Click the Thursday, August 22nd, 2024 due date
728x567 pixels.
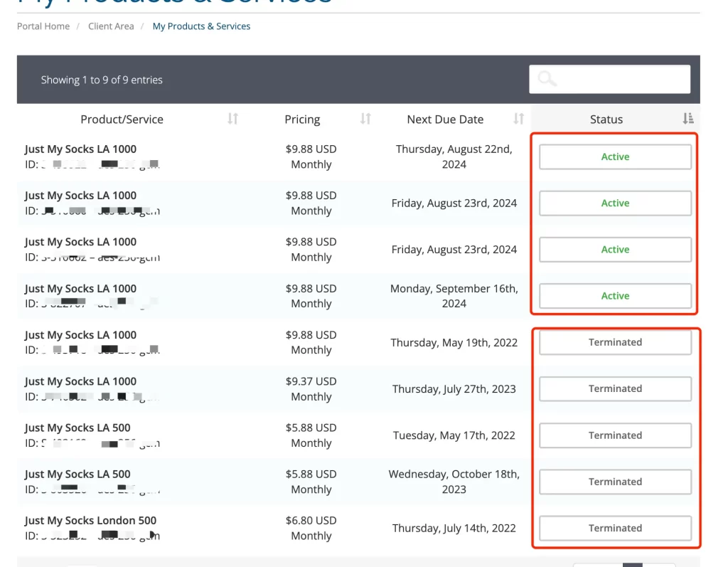tap(454, 157)
